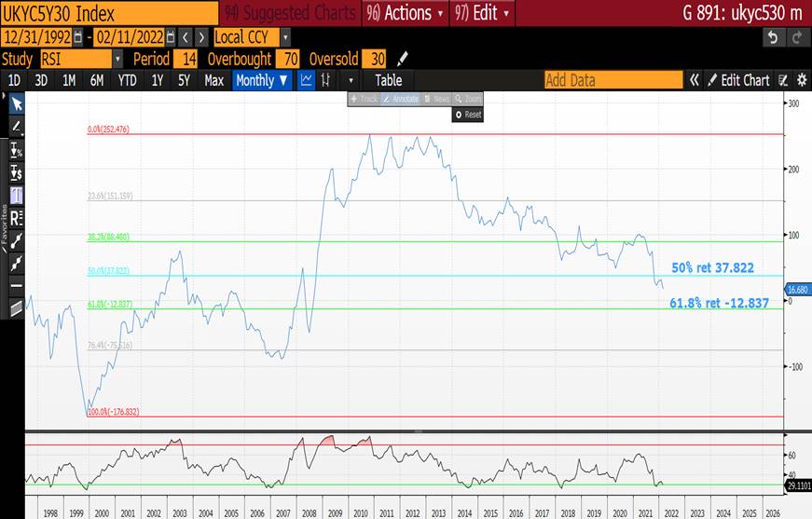Viewport: 812px width, 519px height.
Task: Select the lower regression line tool
Action: pyautogui.click(x=17, y=264)
